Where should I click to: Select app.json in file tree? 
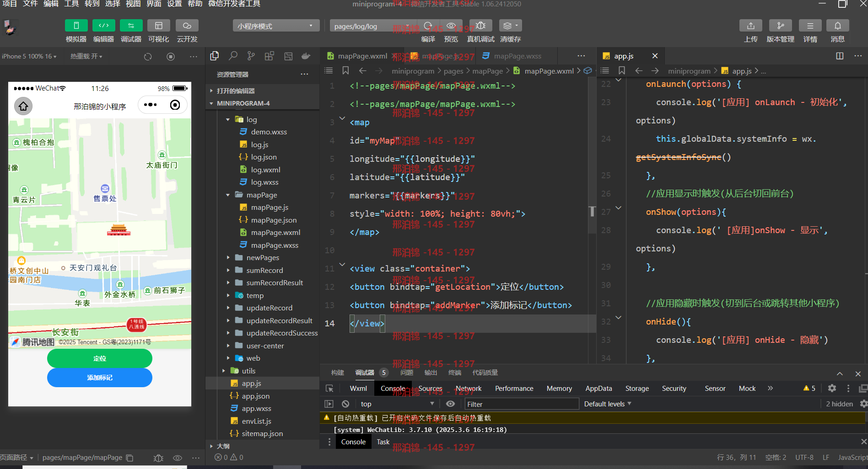click(255, 396)
